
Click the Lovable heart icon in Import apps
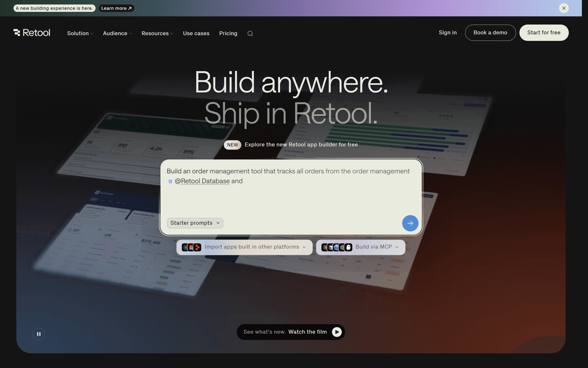coord(191,248)
